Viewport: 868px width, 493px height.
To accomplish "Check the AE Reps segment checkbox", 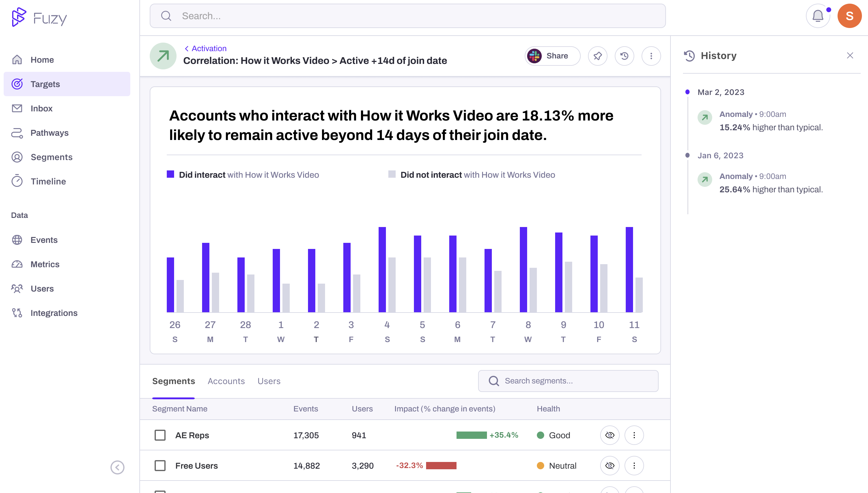I will (160, 435).
